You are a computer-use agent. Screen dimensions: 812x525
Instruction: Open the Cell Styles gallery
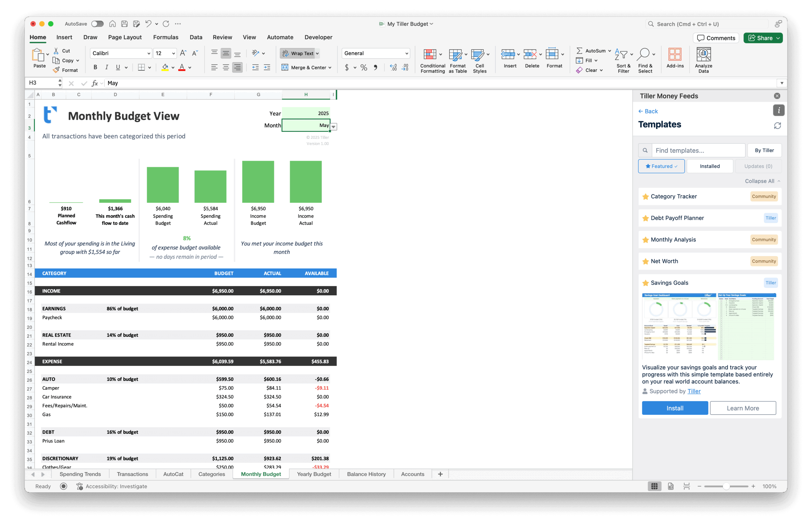[x=480, y=61]
